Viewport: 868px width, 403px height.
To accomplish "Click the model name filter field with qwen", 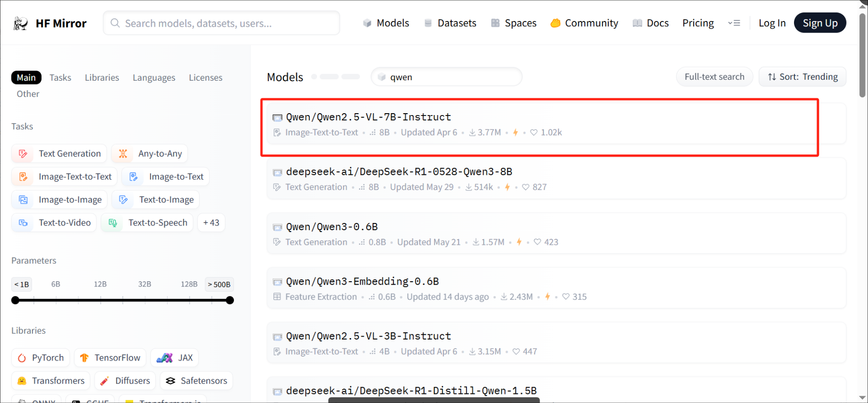I will (x=446, y=77).
